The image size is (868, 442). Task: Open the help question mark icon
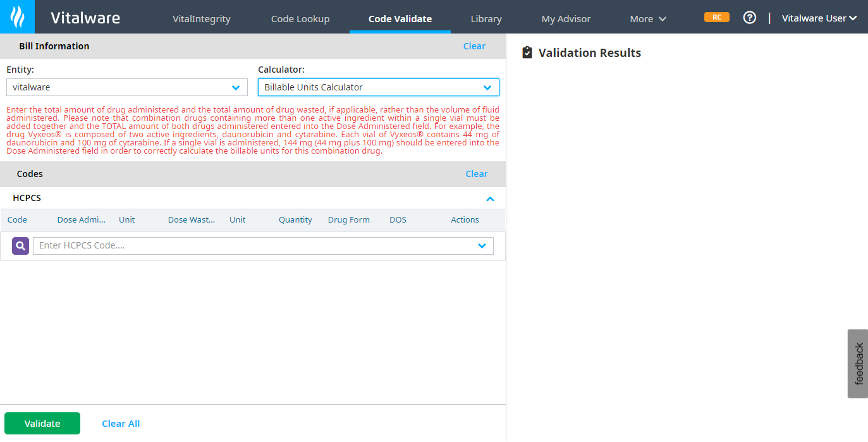pyautogui.click(x=749, y=17)
